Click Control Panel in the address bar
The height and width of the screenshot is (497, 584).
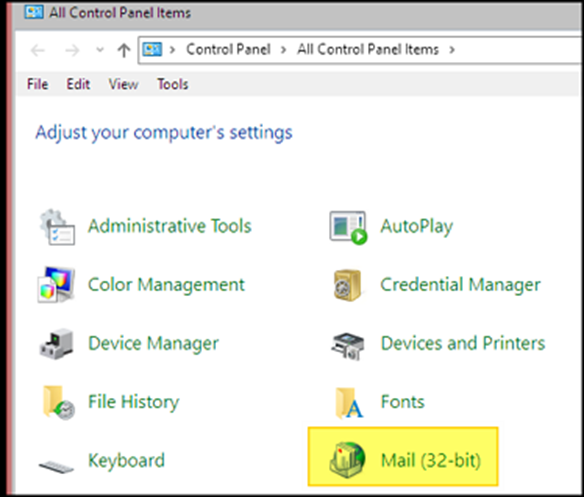point(228,49)
